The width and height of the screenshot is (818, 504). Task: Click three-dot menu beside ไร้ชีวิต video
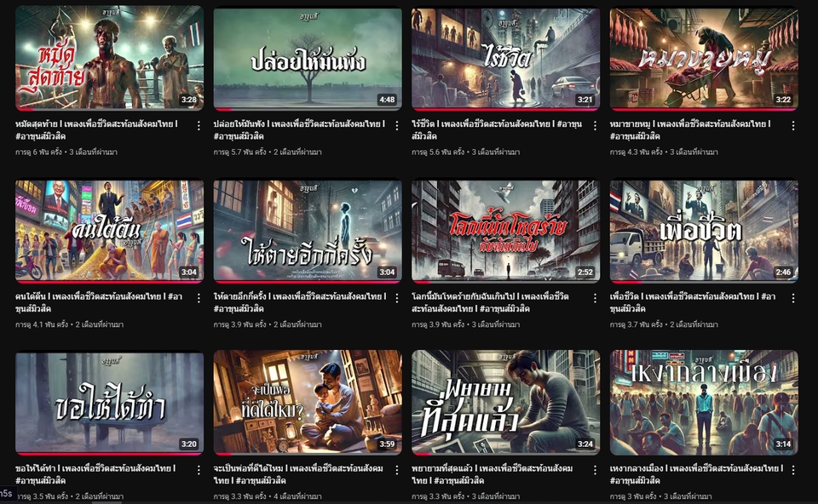click(x=596, y=125)
